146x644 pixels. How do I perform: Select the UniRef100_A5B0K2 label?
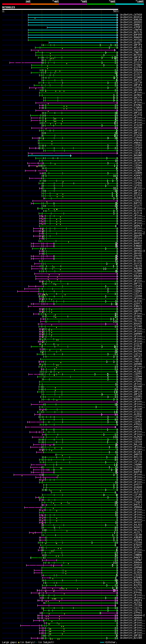click(x=131, y=143)
